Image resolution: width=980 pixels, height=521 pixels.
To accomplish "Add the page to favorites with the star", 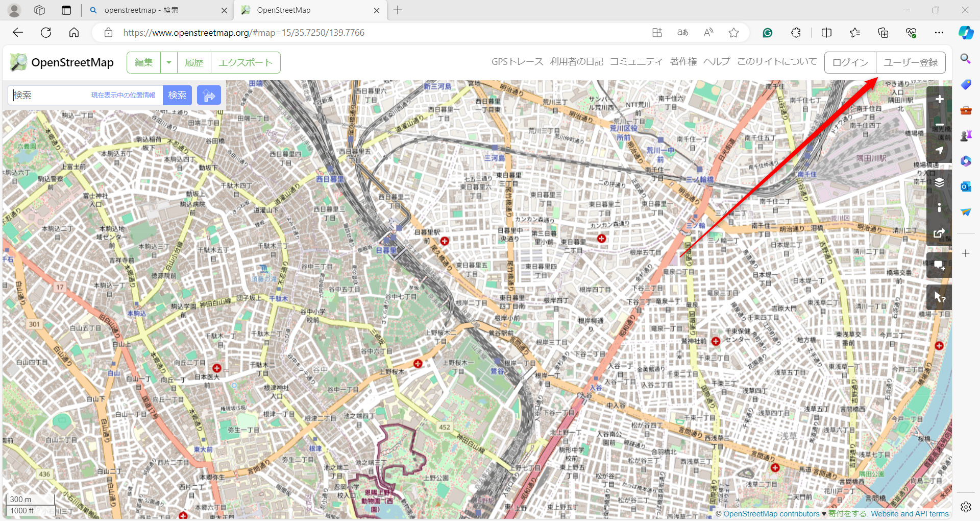I will [733, 32].
